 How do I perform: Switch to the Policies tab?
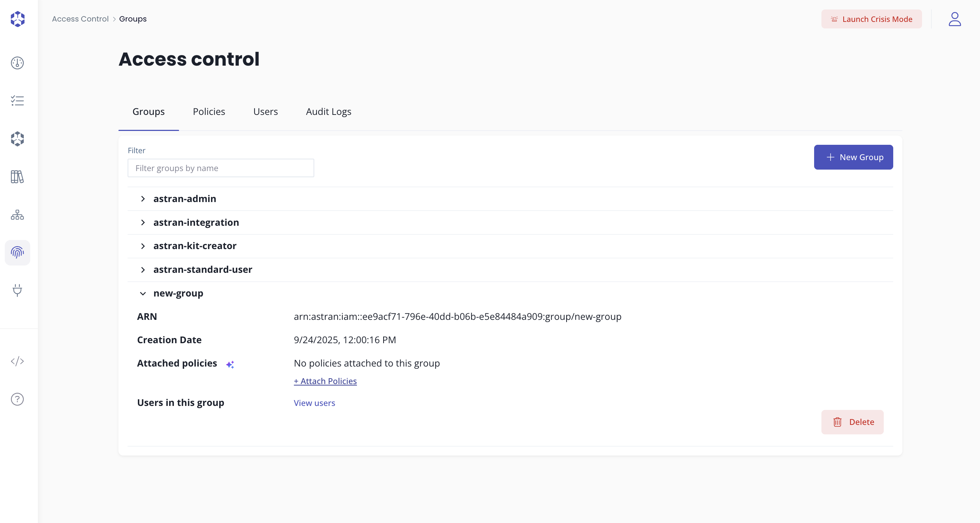[x=209, y=112]
